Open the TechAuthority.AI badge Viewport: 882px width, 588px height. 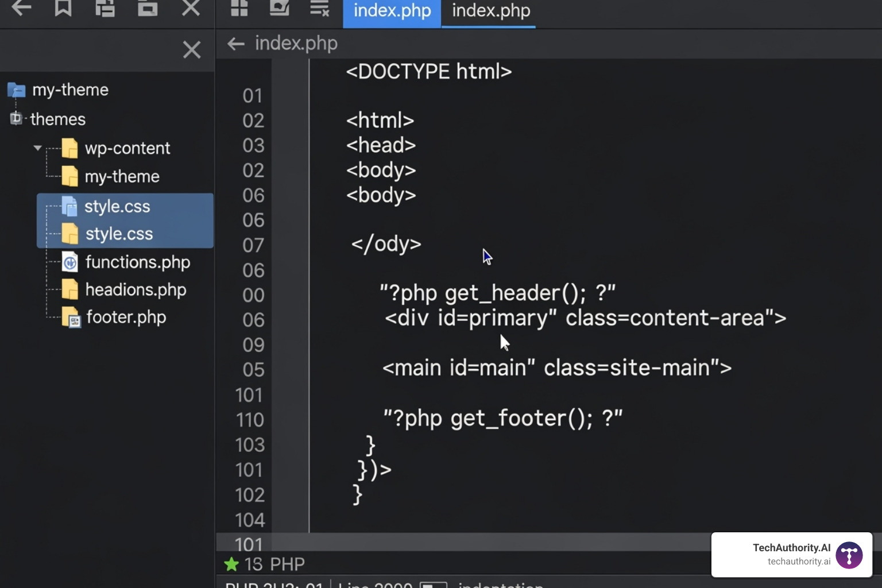tap(791, 555)
